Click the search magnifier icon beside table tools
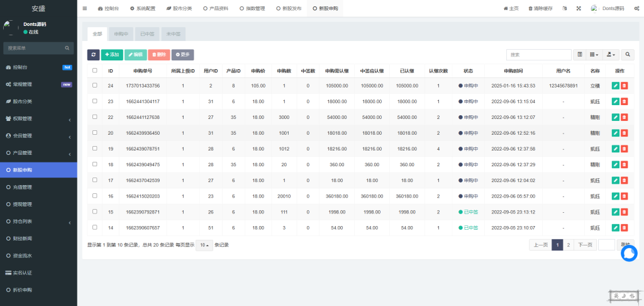 (x=628, y=55)
